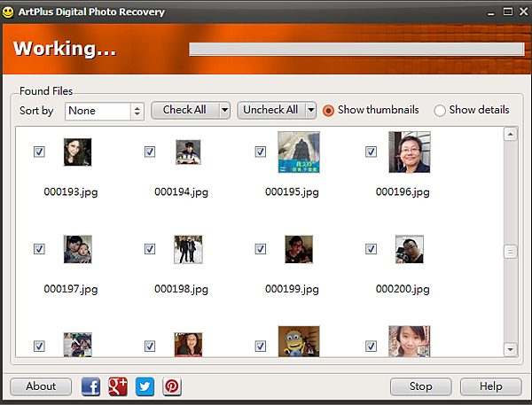Select the 000195.jpg thumbnail image
This screenshot has width=532, height=405.
[x=299, y=152]
